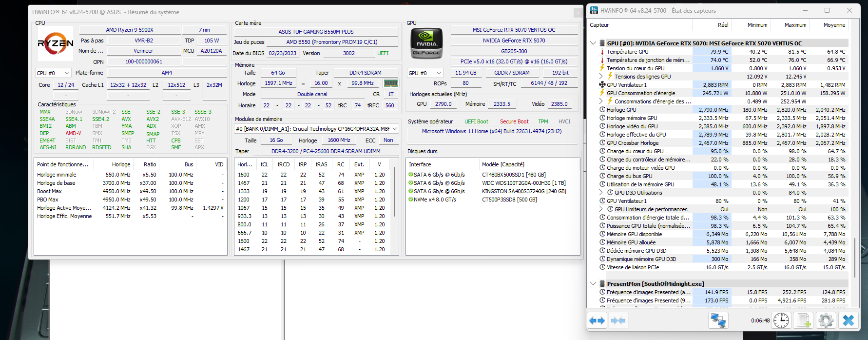Open sensor settings gear icon
This screenshot has height=340, width=868.
pos(826,320)
